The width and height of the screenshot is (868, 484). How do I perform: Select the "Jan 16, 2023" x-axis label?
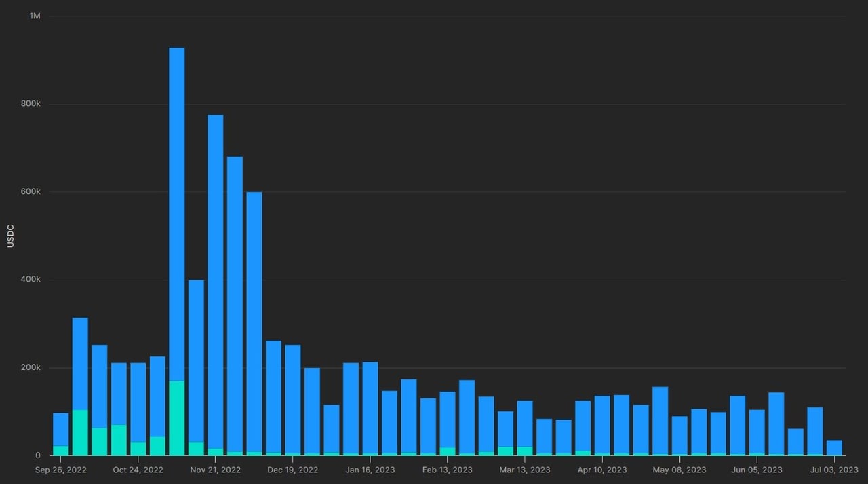pyautogui.click(x=370, y=470)
